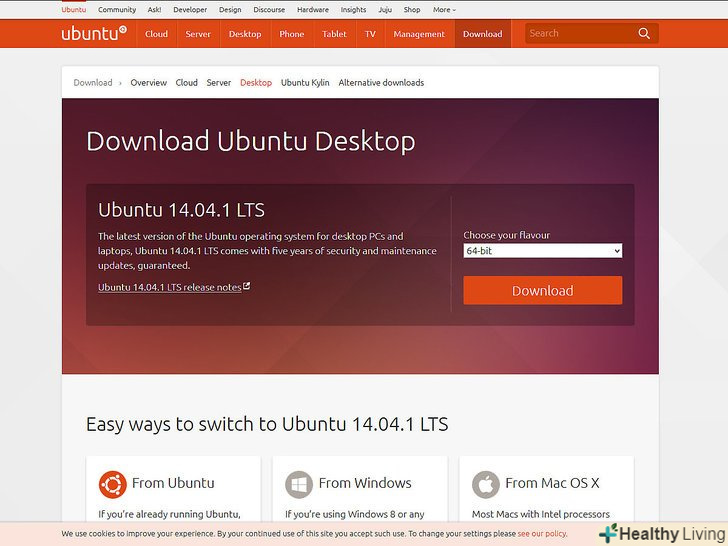Switch to Ubuntu Kylin in subnav
The width and height of the screenshot is (728, 546).
tap(305, 83)
